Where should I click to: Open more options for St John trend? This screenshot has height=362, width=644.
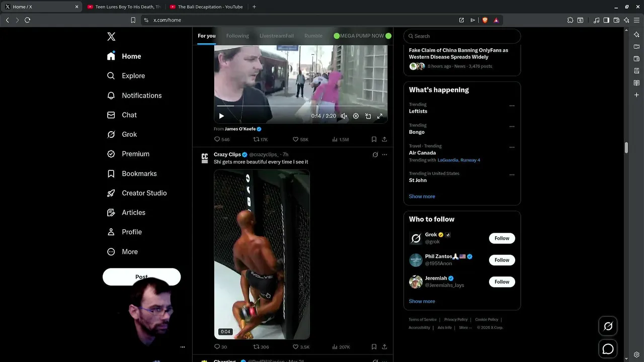click(512, 174)
